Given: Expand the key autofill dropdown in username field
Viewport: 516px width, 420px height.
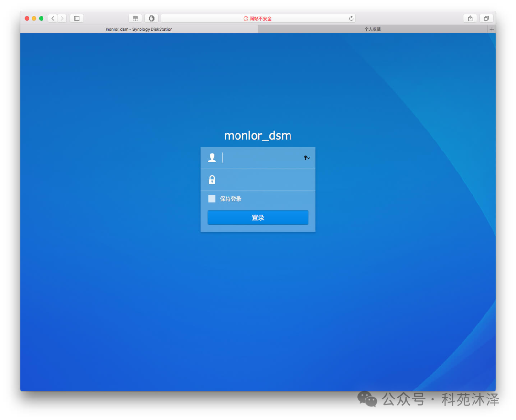Looking at the screenshot, I should [x=307, y=158].
